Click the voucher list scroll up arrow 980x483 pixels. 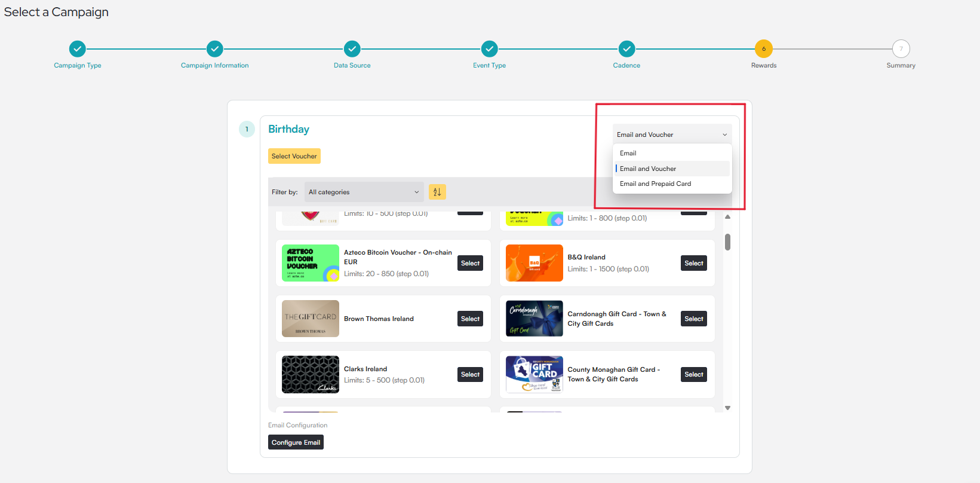[x=727, y=217]
